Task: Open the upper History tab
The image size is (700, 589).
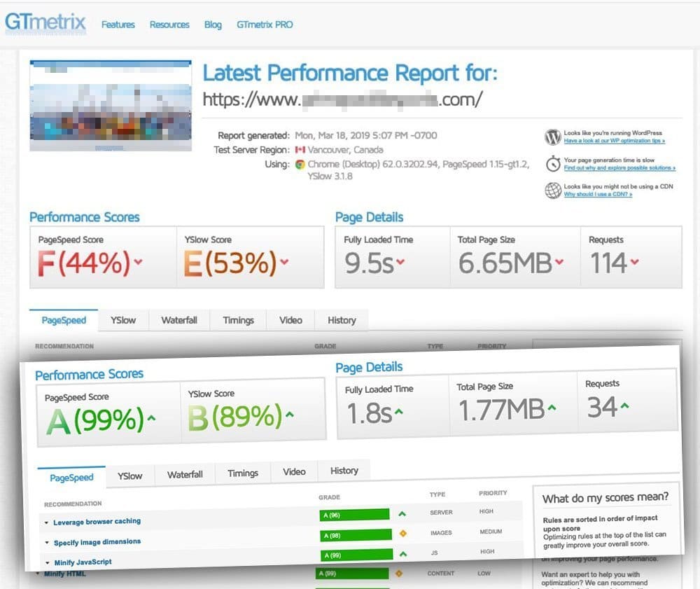Action: click(342, 320)
